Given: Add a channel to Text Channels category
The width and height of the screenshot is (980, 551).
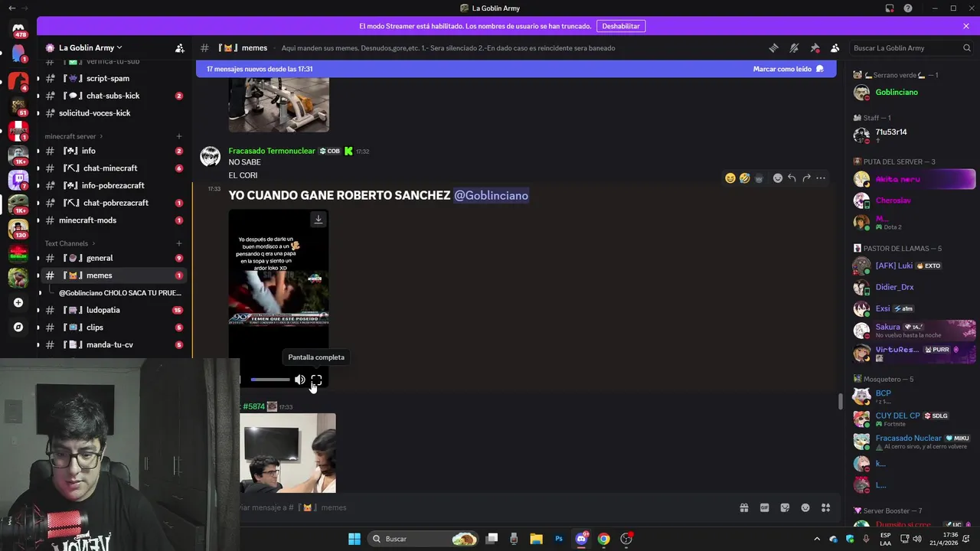Looking at the screenshot, I should 179,243.
